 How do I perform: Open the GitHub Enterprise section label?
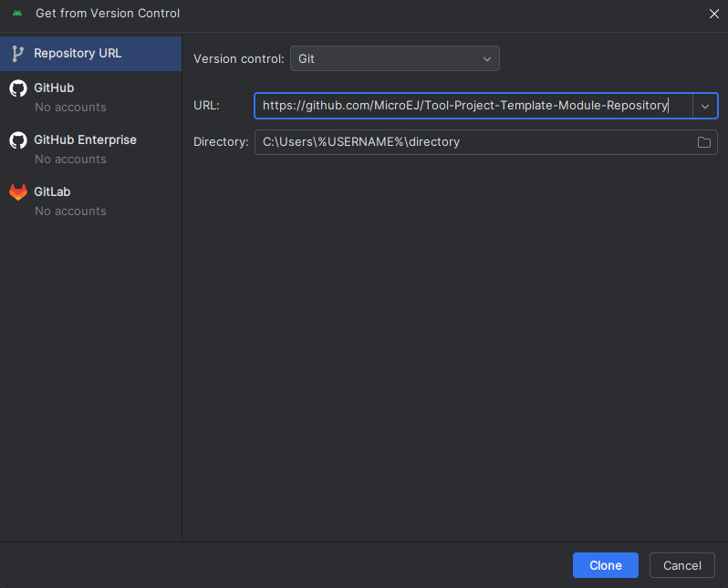85,140
